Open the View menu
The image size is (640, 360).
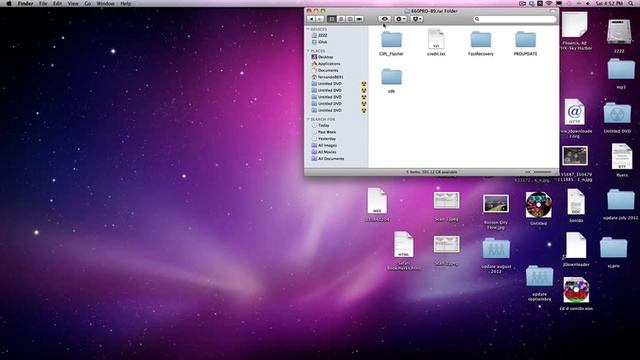point(73,3)
